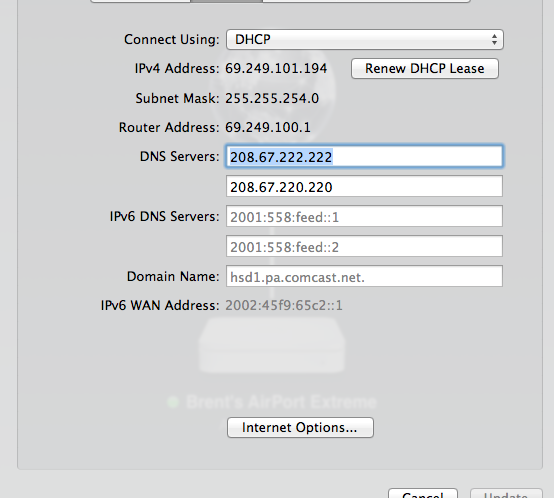The height and width of the screenshot is (498, 554).
Task: Click the Connect Using label
Action: (172, 40)
